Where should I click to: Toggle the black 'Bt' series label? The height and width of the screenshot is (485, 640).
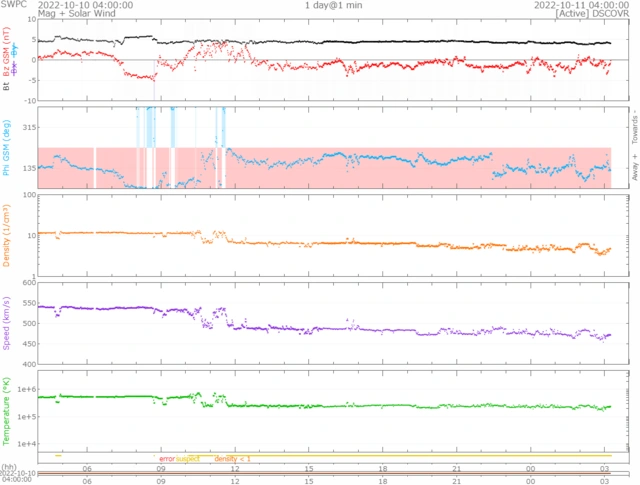5,88
